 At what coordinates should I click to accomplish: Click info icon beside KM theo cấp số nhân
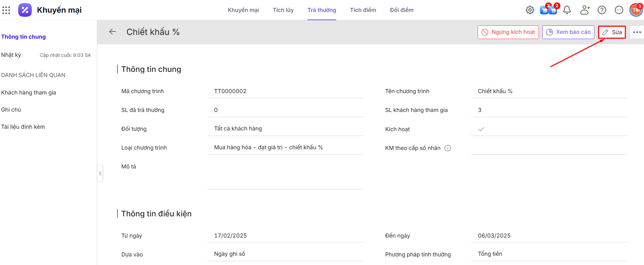447,148
